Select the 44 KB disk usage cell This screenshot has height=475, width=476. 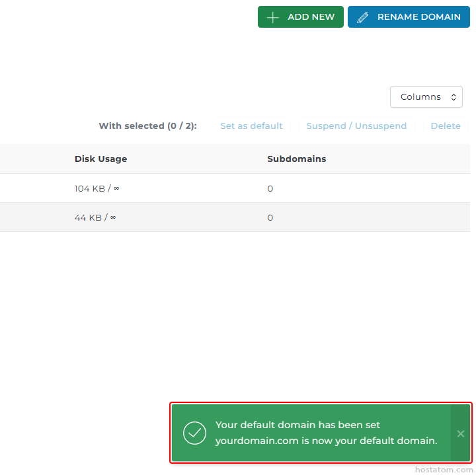point(95,218)
